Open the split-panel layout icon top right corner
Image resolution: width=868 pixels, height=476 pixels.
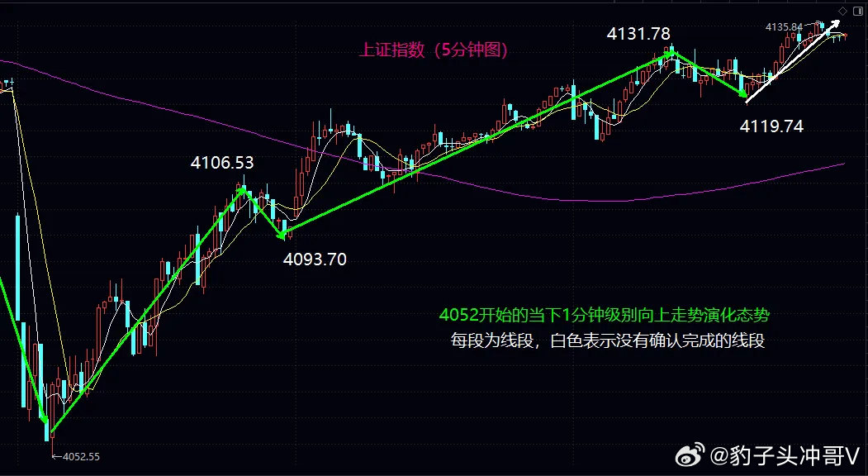(x=857, y=10)
